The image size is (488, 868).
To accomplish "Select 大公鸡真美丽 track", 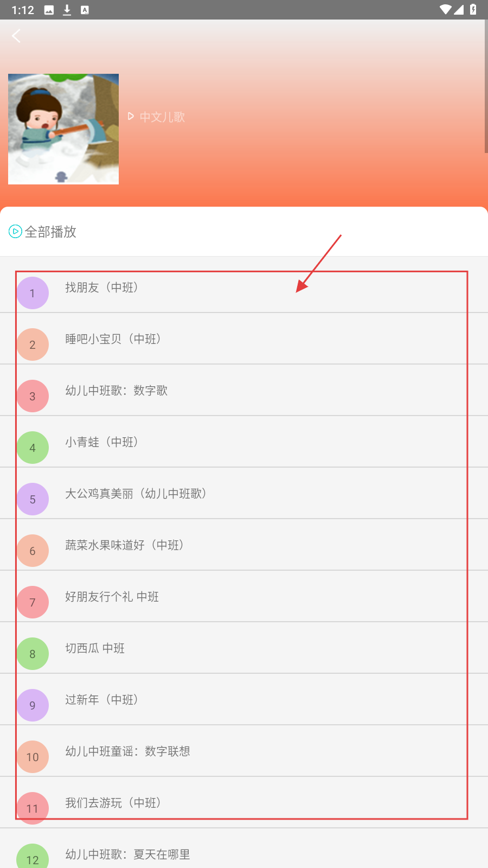I will coord(136,494).
